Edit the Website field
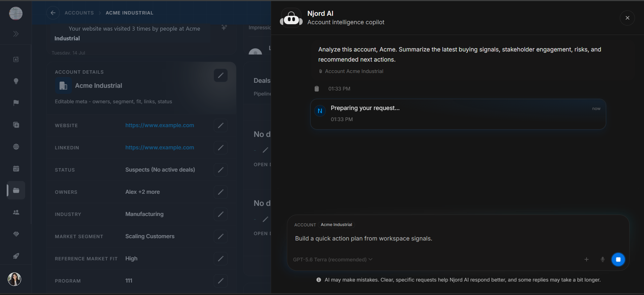The image size is (644, 295). [x=221, y=125]
